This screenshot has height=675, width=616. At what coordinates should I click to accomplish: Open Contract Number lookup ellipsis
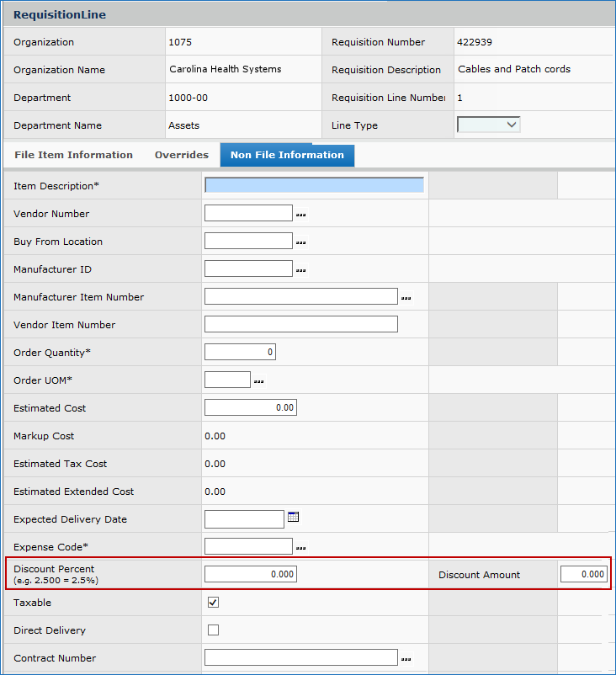406,659
